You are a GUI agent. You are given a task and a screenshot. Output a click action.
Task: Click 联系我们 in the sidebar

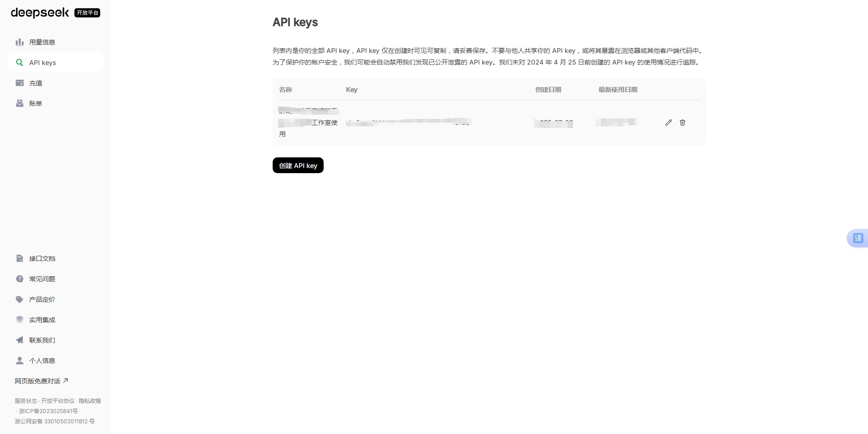tap(56, 340)
